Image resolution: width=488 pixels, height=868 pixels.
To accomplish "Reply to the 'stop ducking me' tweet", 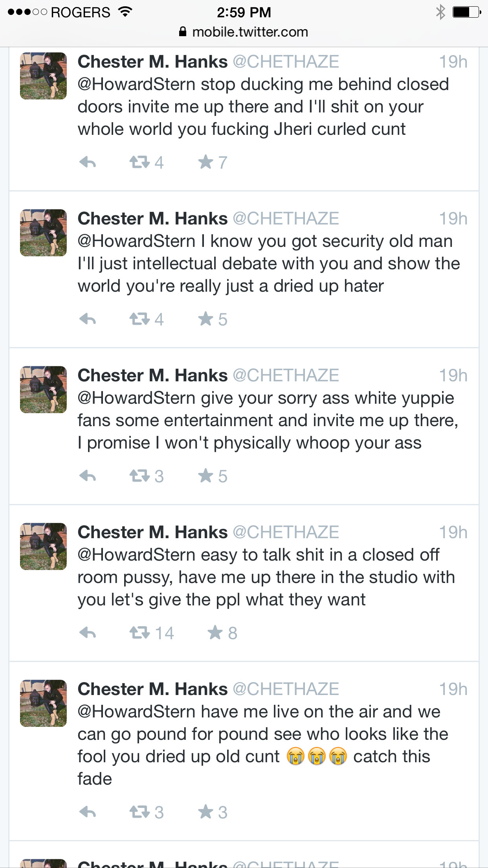I will 88,162.
